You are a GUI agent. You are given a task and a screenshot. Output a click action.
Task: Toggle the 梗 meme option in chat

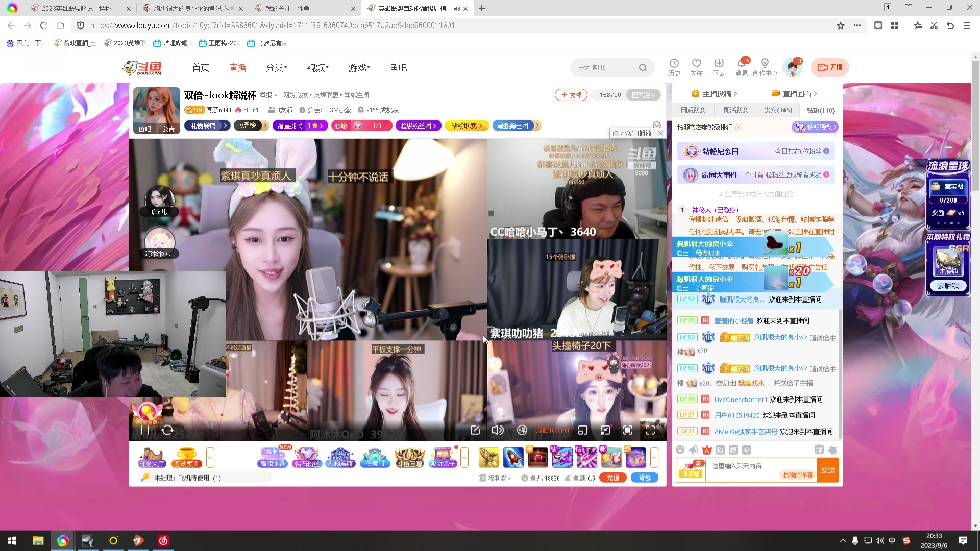[733, 450]
